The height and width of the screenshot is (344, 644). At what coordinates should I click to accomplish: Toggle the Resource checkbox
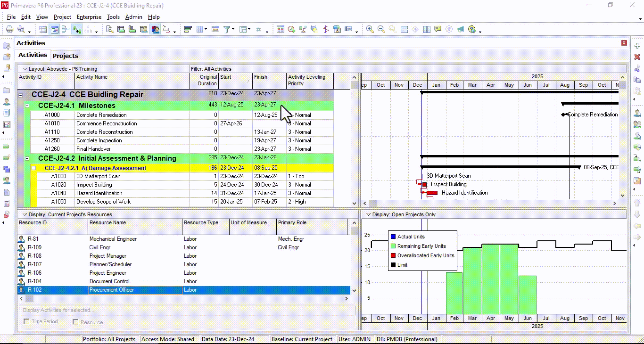tap(75, 322)
